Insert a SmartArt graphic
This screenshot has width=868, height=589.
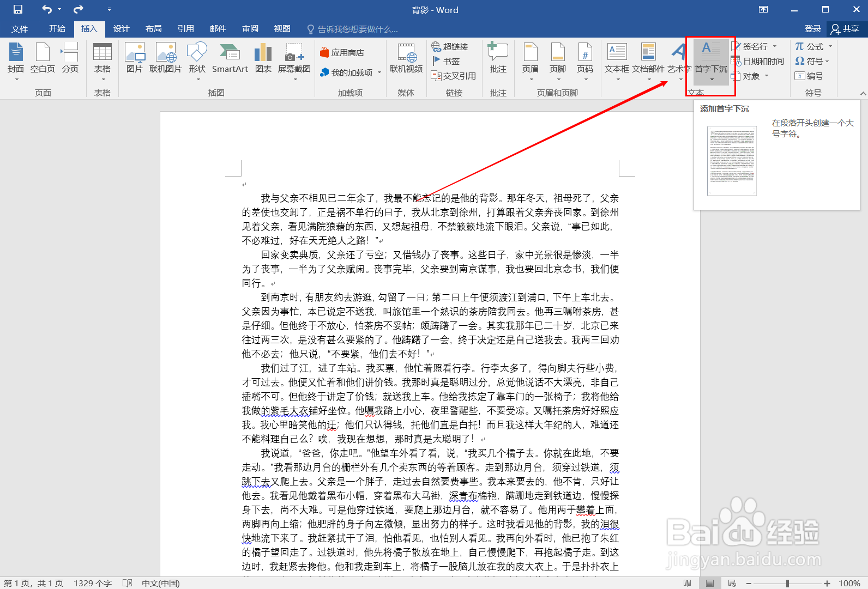point(230,58)
